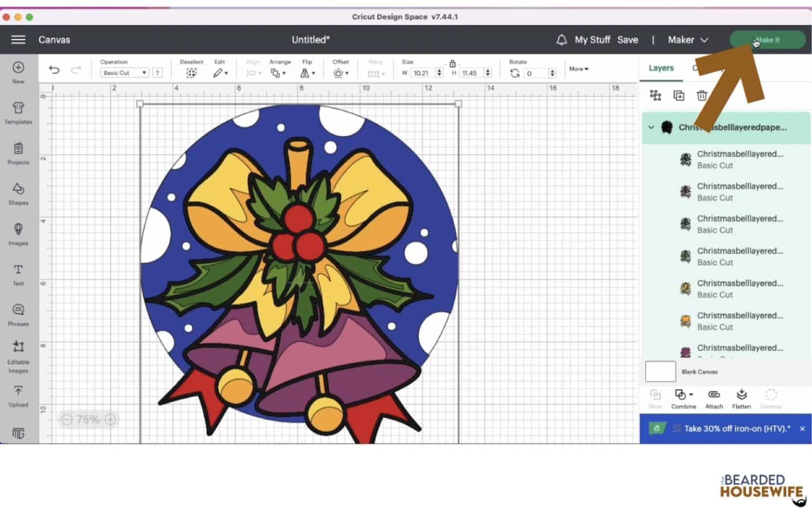Toggle the size lock to unlock proportions

pyautogui.click(x=453, y=62)
